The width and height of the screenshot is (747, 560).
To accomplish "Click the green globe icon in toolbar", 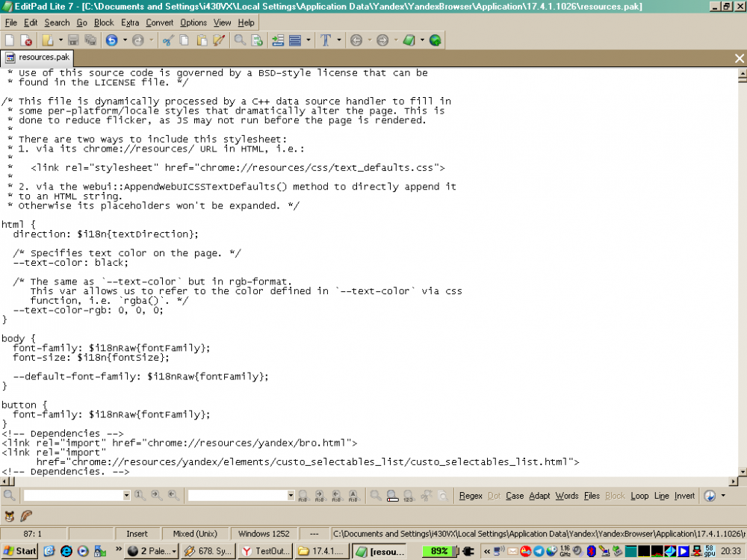I will [x=435, y=40].
